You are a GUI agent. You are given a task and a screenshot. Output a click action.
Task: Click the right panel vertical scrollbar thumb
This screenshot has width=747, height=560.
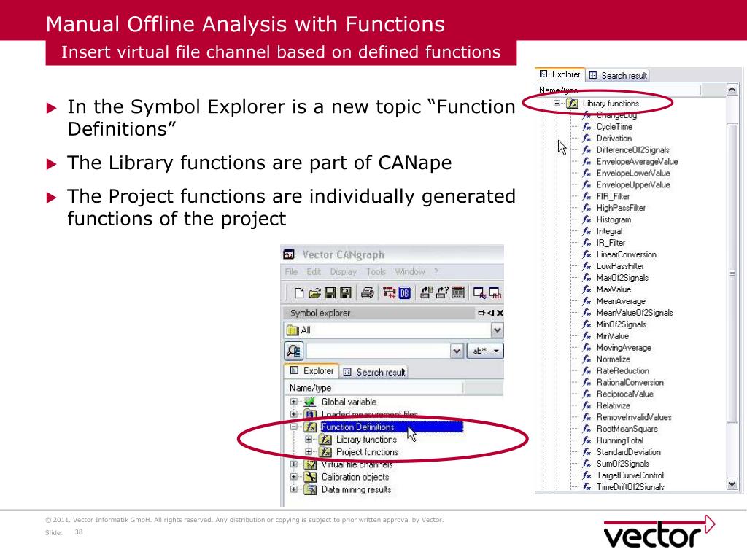732,273
